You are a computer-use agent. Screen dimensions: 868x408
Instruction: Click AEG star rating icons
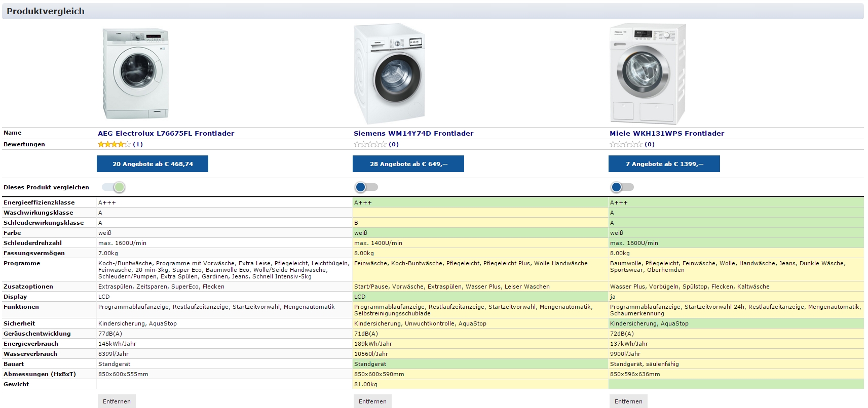point(114,144)
